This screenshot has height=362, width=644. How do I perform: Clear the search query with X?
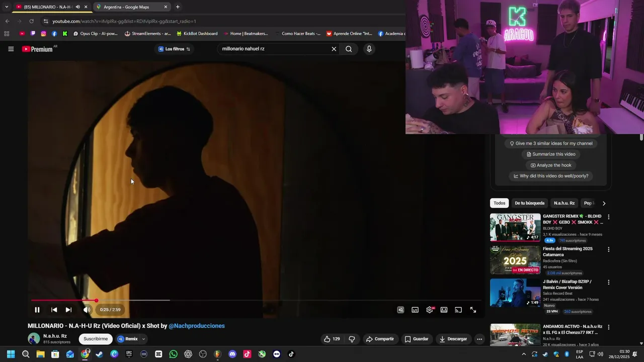[334, 49]
